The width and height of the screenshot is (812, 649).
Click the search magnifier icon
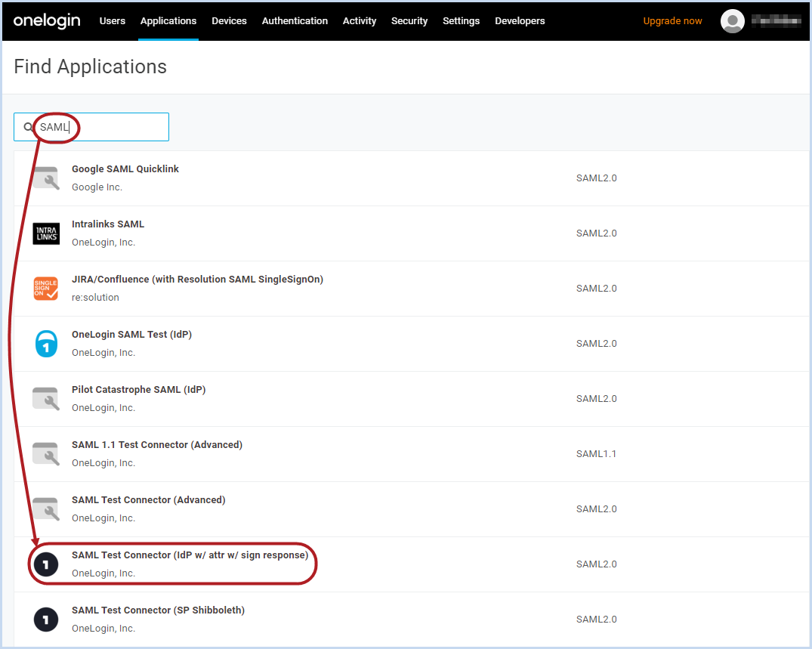tap(29, 127)
